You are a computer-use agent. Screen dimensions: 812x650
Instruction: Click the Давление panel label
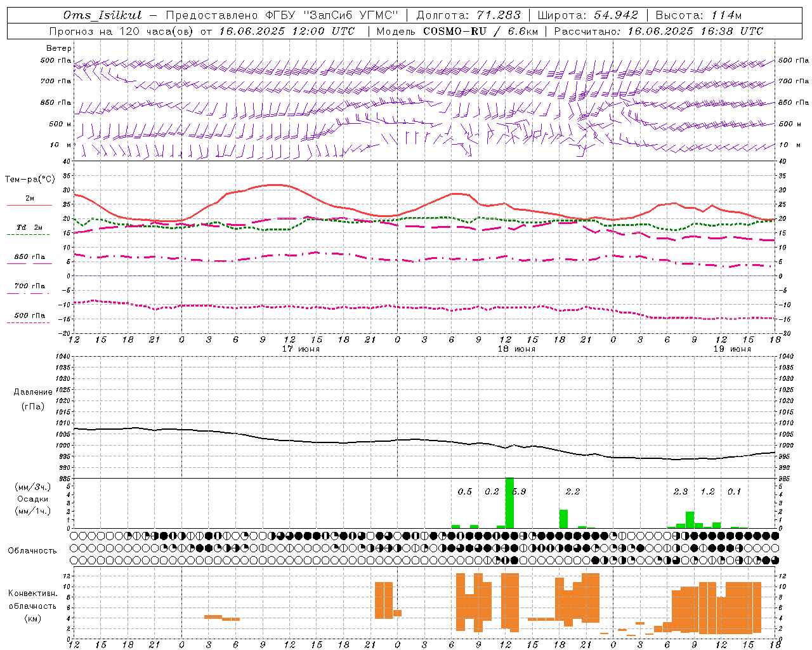(x=33, y=392)
